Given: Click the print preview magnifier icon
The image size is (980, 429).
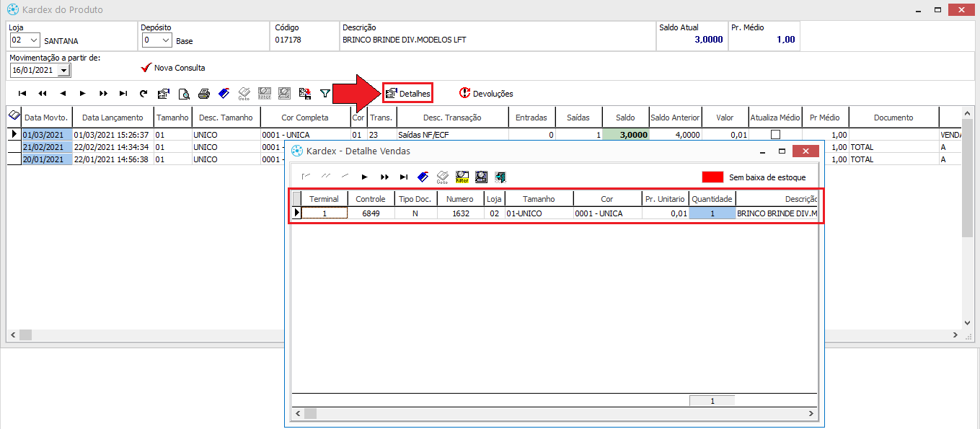Looking at the screenshot, I should click(x=184, y=94).
